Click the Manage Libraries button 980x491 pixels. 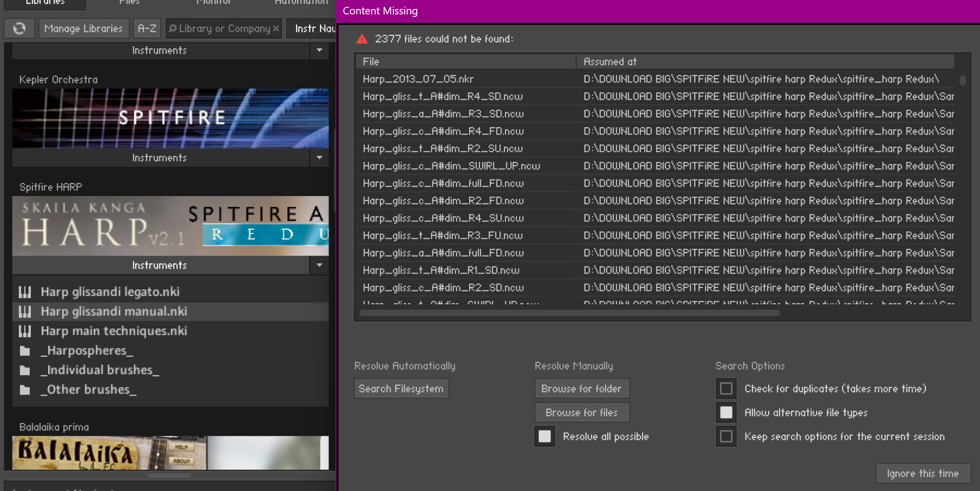pos(83,28)
